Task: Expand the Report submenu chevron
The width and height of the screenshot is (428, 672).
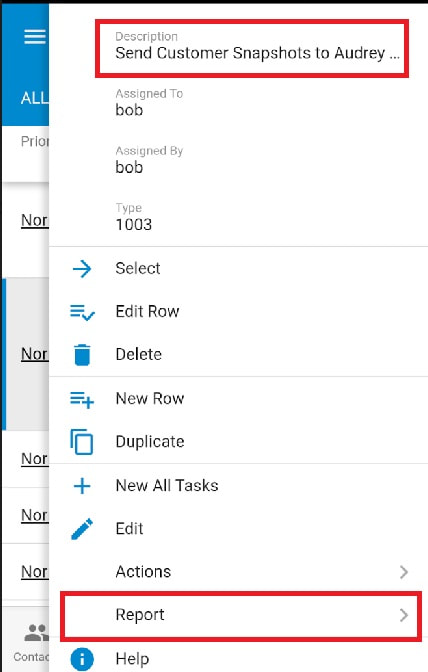Action: click(x=403, y=615)
